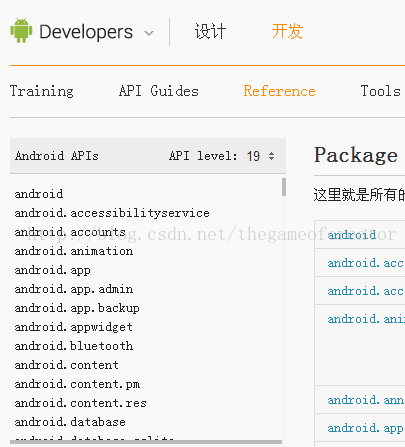Click the green Android robot logo
405x447 pixels.
21,31
